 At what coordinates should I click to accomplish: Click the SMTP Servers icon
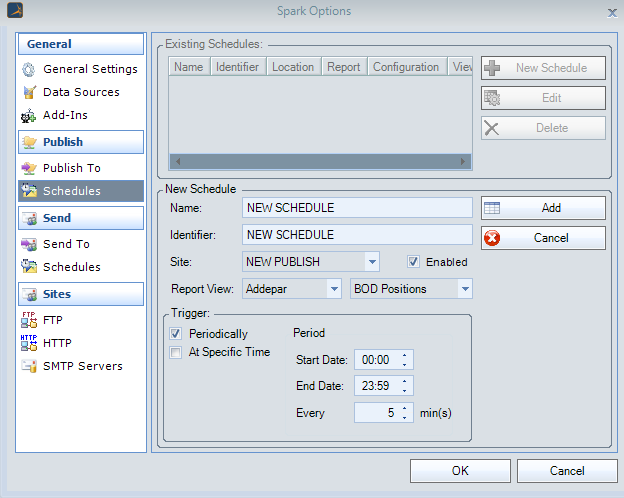tap(29, 366)
